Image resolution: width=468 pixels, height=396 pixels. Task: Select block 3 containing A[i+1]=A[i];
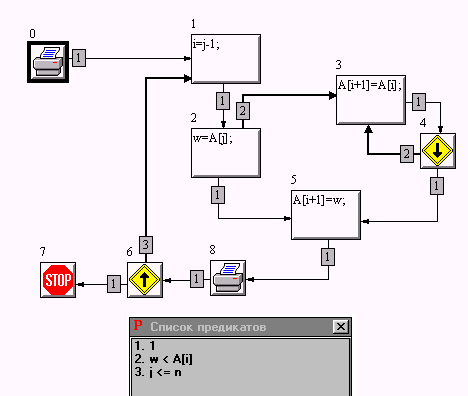click(371, 100)
